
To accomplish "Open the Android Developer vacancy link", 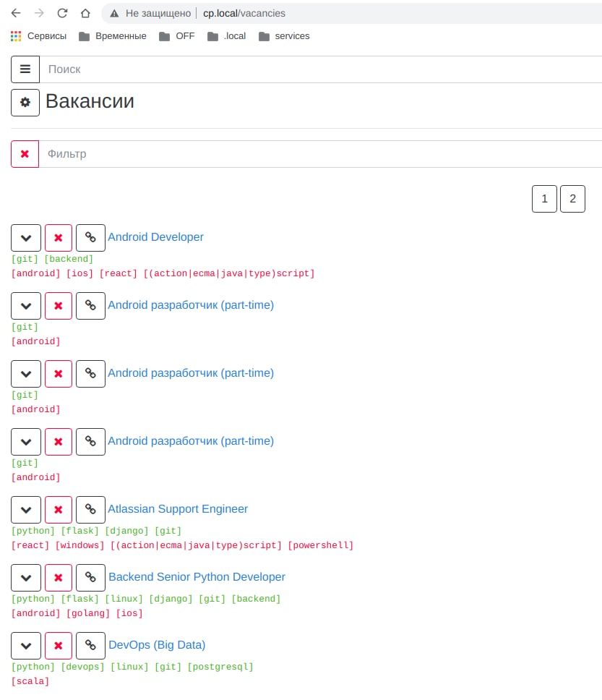I will pyautogui.click(x=156, y=237).
